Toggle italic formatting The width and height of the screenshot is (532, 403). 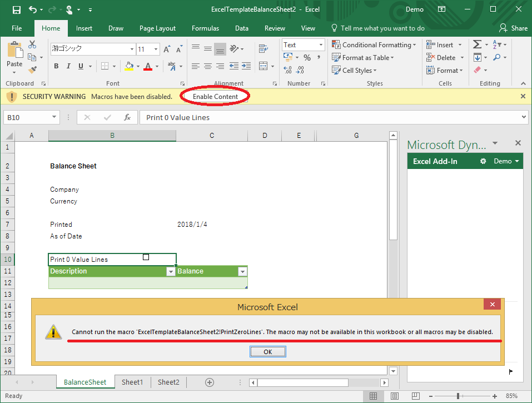point(68,66)
